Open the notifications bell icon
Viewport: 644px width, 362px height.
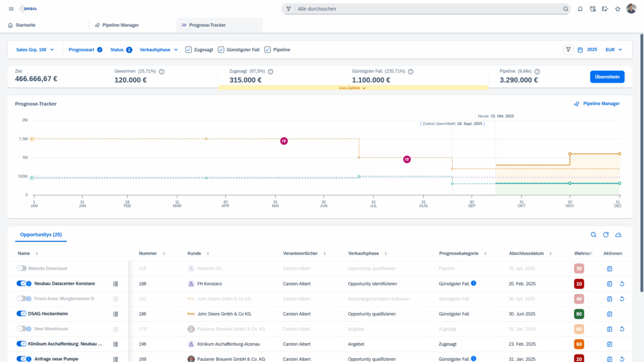coord(579,9)
